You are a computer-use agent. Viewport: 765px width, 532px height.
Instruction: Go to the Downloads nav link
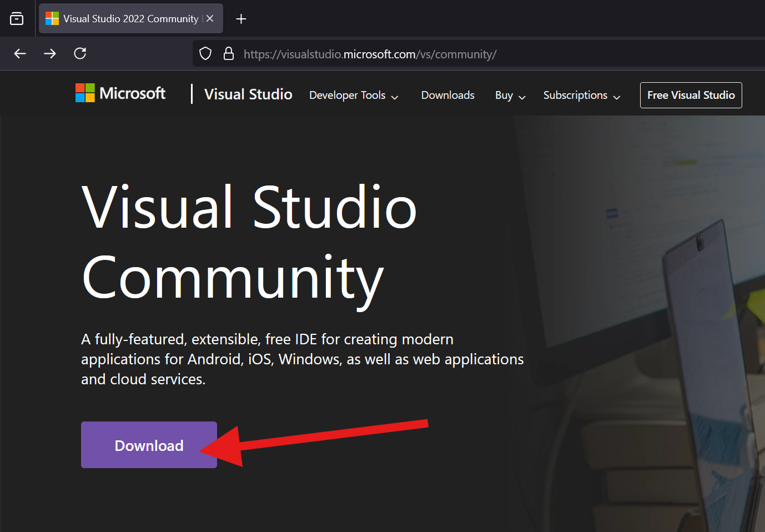[x=447, y=95]
